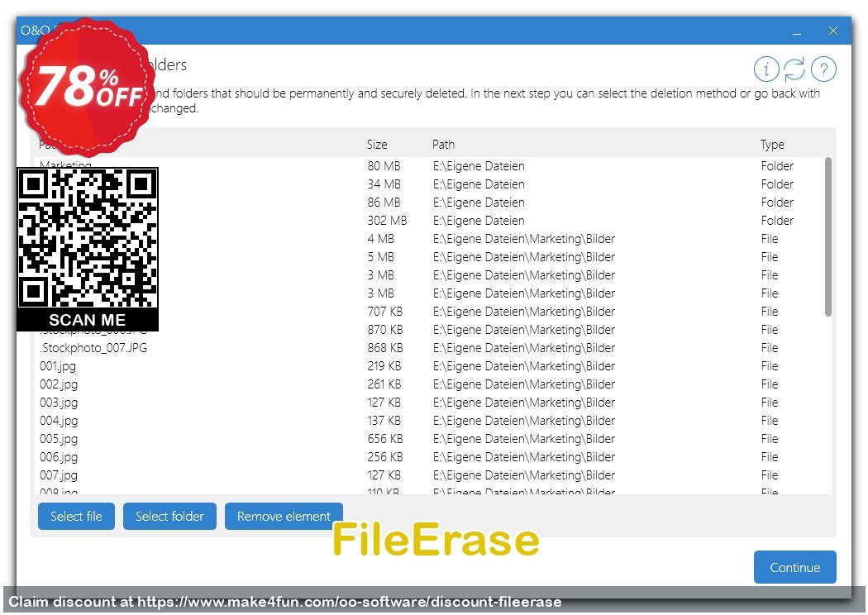Click the file list vertical scrollbar
868x615 pixels.
(x=828, y=237)
